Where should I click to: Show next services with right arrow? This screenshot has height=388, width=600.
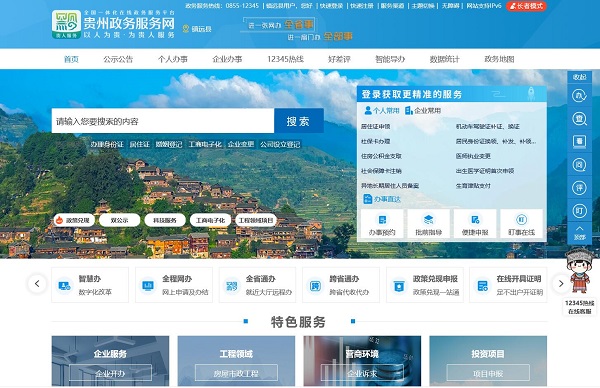point(561,284)
